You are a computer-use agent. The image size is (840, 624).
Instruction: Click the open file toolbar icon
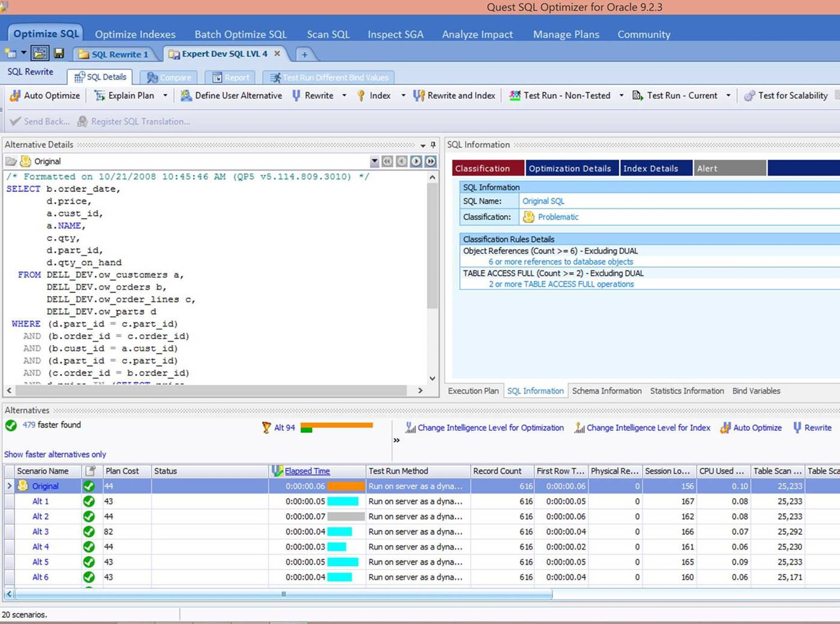click(x=40, y=54)
